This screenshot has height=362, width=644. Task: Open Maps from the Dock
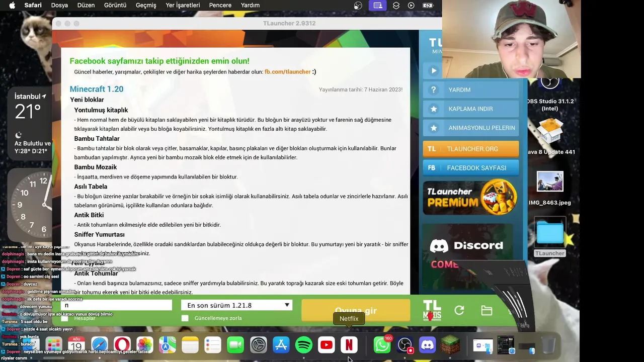(x=168, y=345)
